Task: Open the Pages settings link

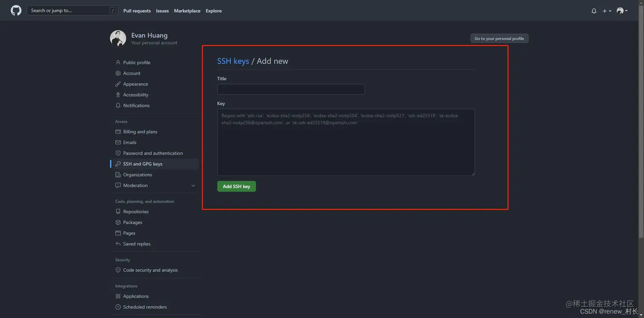Action: [x=129, y=233]
